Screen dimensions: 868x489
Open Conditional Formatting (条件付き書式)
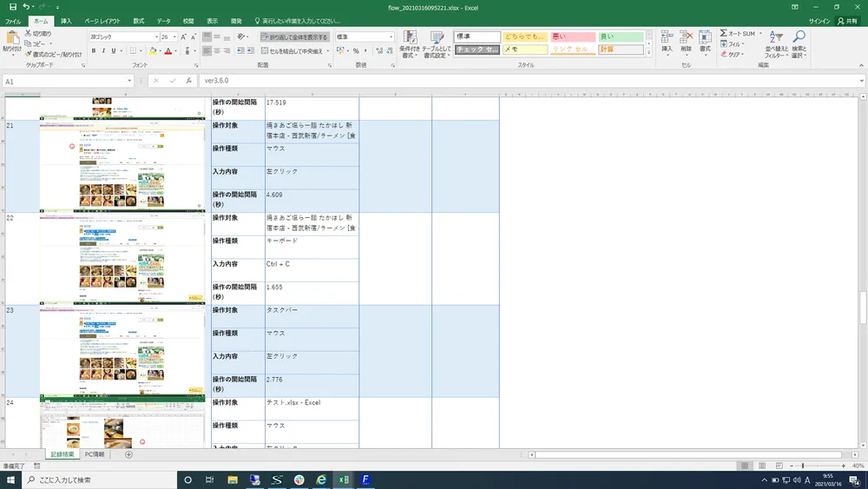pyautogui.click(x=410, y=42)
